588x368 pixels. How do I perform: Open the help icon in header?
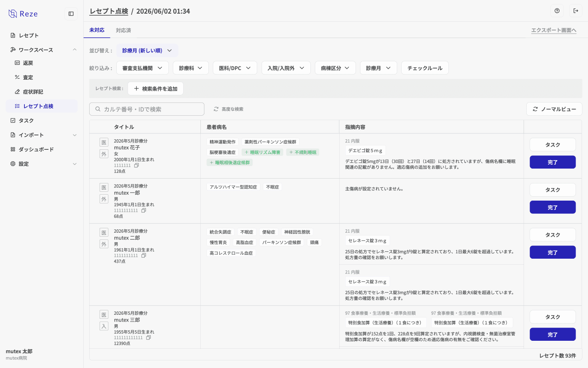coord(557,11)
